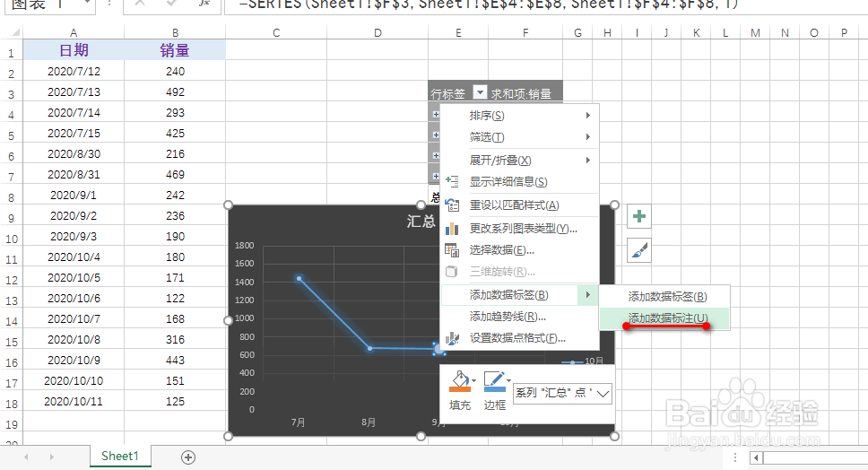The image size is (868, 470).
Task: Expand the first pivot table row group
Action: pyautogui.click(x=436, y=114)
